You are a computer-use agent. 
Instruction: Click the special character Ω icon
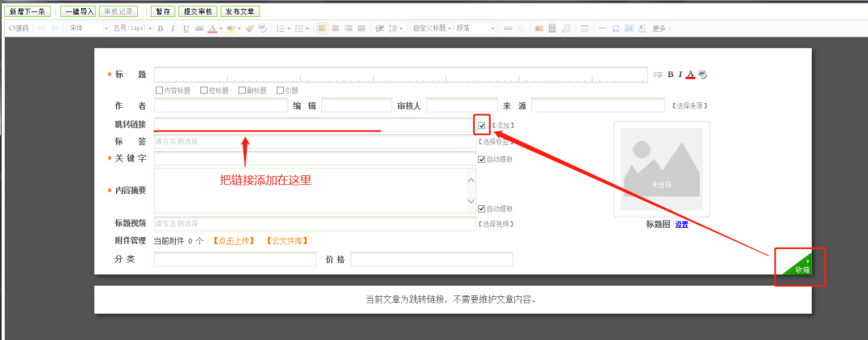click(x=616, y=28)
